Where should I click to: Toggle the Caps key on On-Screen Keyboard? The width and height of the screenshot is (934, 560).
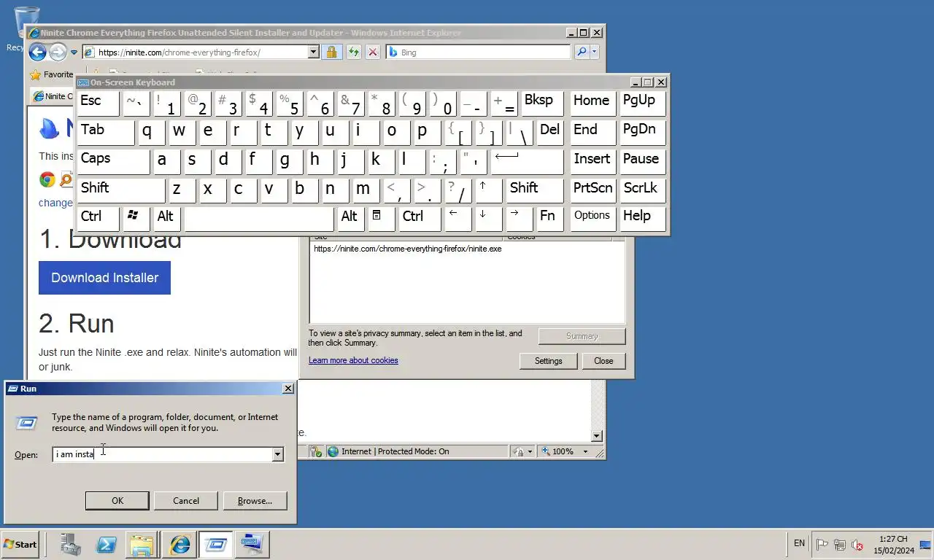tap(112, 161)
